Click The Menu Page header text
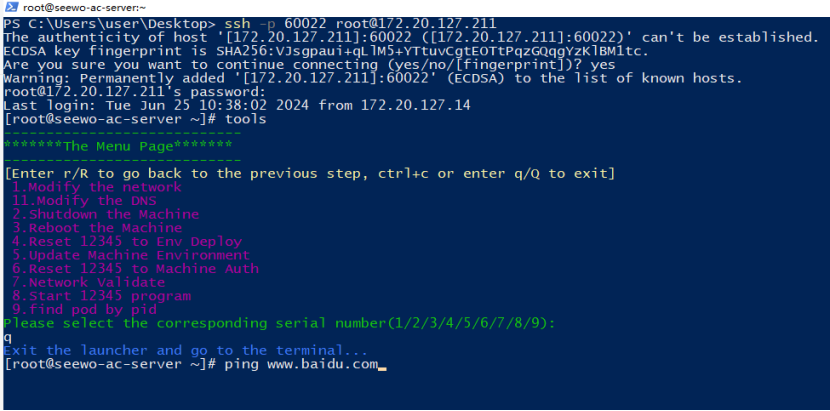Image resolution: width=830 pixels, height=411 pixels. pos(118,146)
